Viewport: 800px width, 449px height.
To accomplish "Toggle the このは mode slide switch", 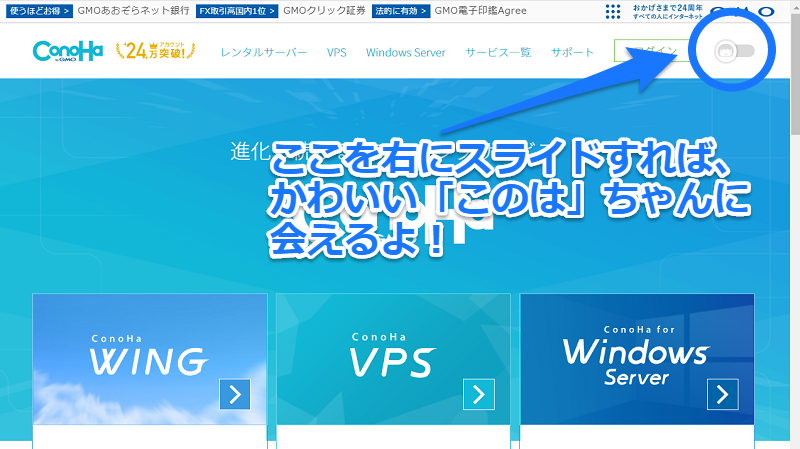I will (x=734, y=51).
